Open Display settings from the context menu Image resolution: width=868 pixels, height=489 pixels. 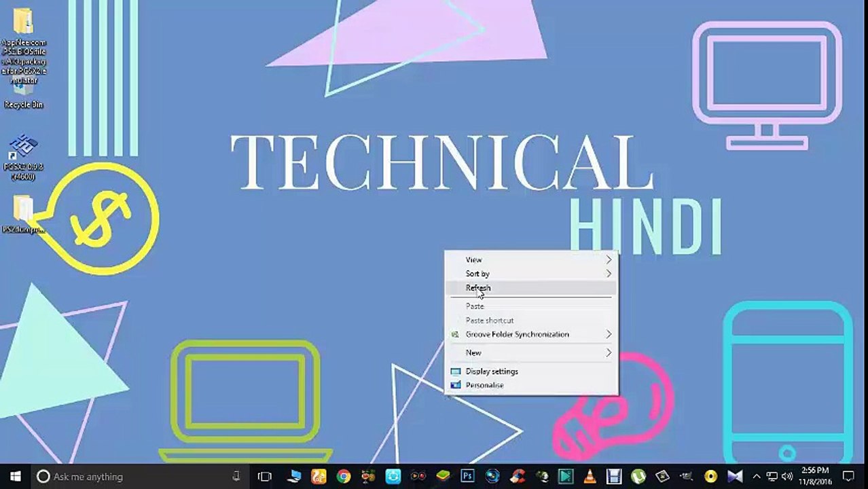click(x=531, y=372)
